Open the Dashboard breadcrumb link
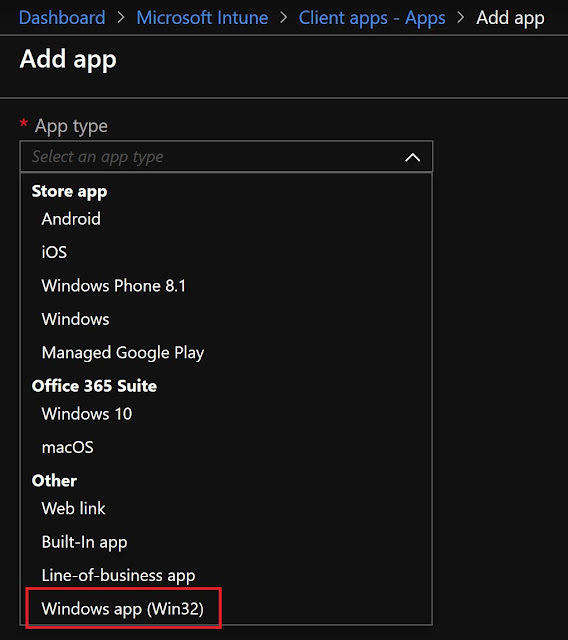This screenshot has height=640, width=568. pyautogui.click(x=62, y=18)
